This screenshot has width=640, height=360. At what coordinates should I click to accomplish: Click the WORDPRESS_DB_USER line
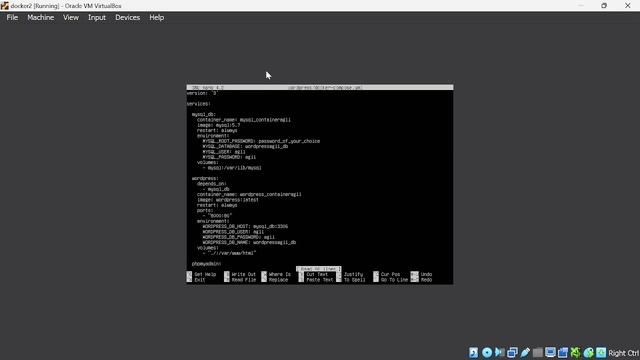tap(233, 231)
